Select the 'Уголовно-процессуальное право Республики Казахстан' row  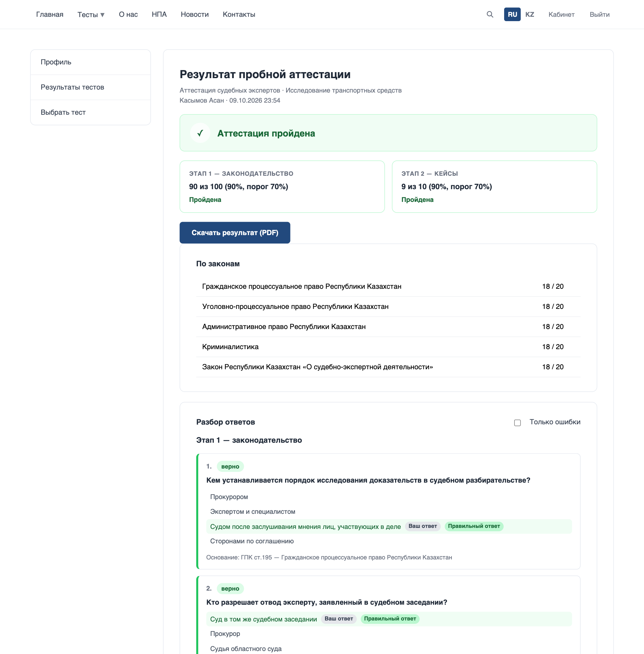[x=388, y=307]
